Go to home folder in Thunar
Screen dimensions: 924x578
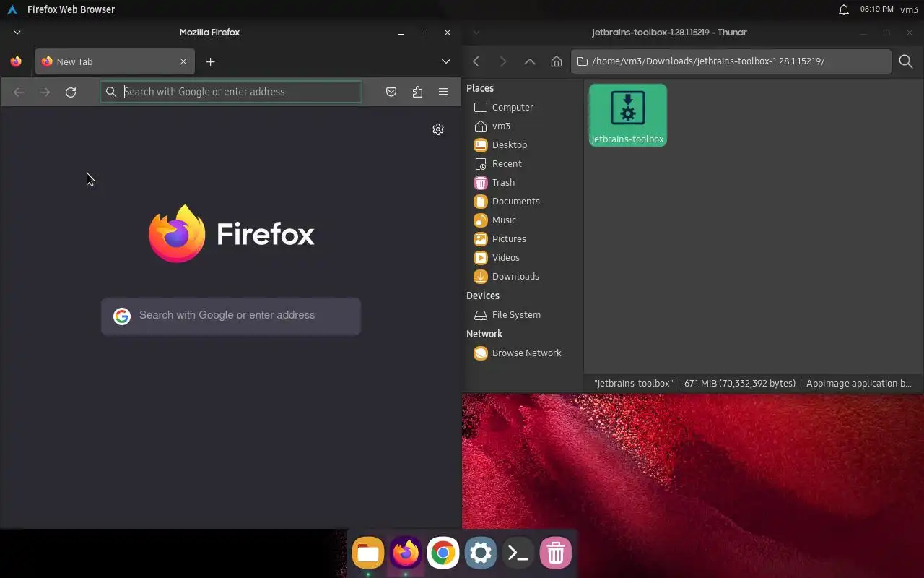click(x=557, y=61)
